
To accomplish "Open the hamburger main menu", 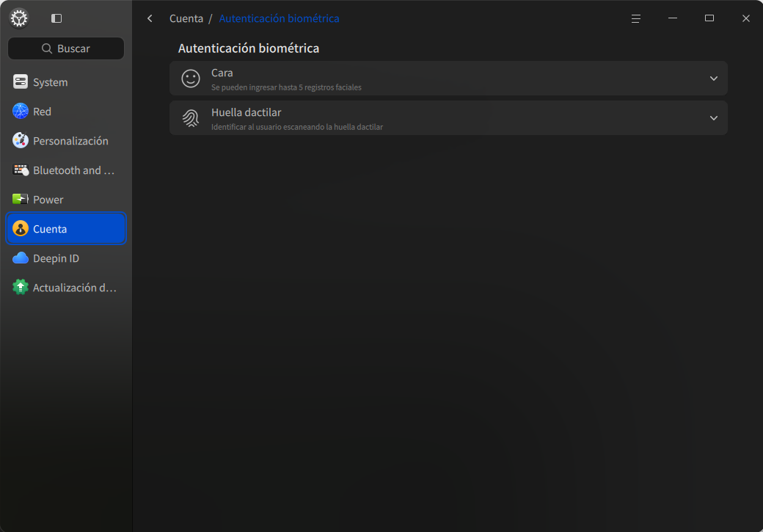I will coord(635,18).
